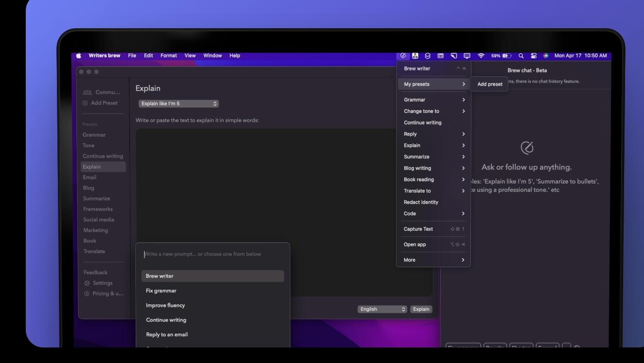Select Book preset in sidebar

pos(89,241)
